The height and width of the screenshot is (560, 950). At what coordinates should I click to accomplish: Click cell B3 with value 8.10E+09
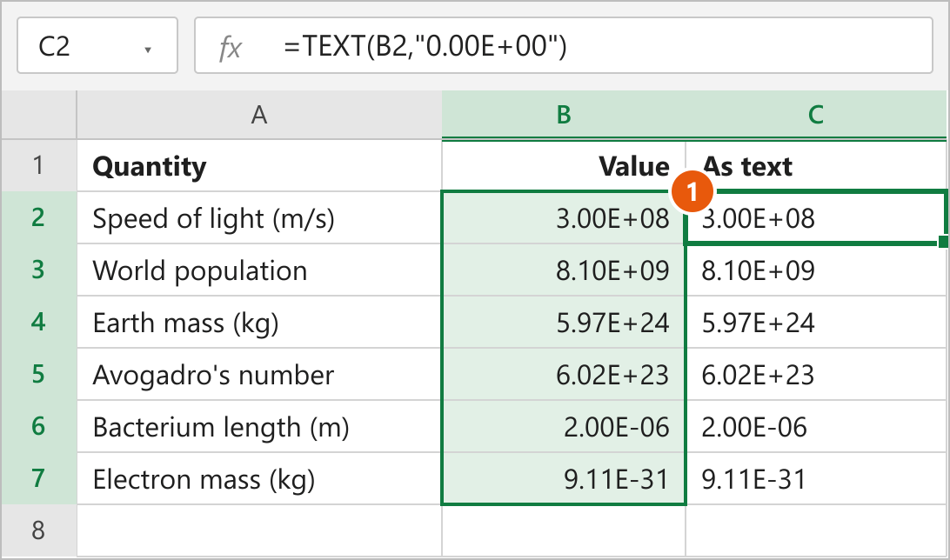[x=564, y=270]
